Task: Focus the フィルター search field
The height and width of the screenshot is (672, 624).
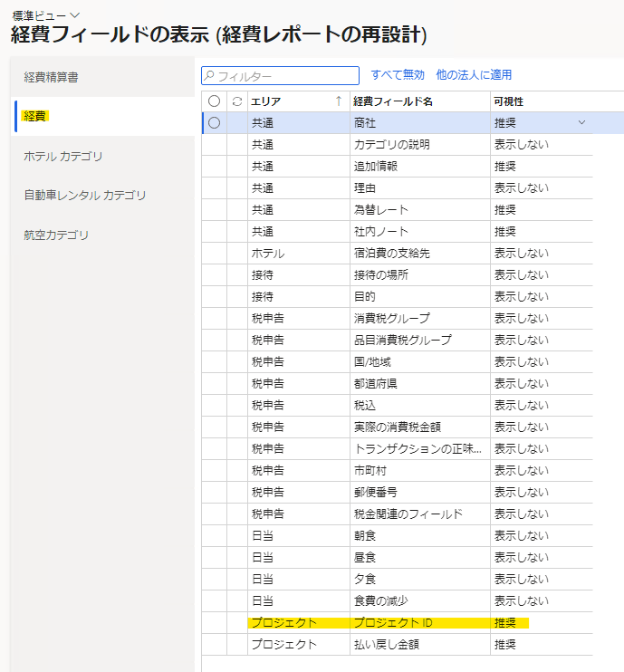Action: (x=280, y=76)
